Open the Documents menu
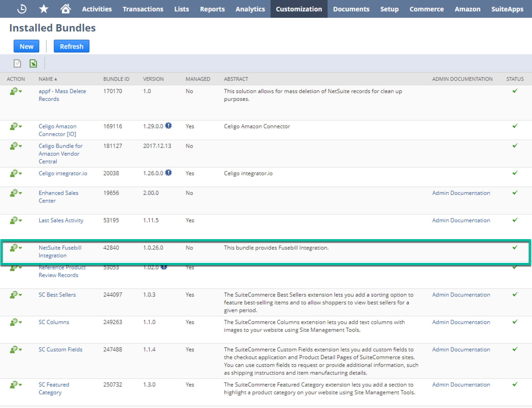Viewport: 532px width, 408px height. [x=351, y=9]
